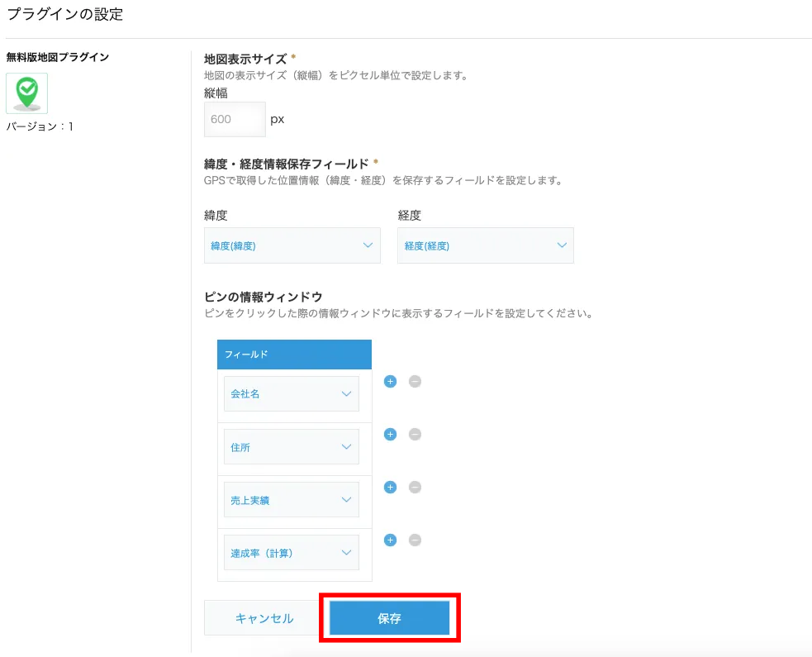This screenshot has width=812, height=657.
Task: Open the 売上実績 field dropdown
Action: [291, 500]
